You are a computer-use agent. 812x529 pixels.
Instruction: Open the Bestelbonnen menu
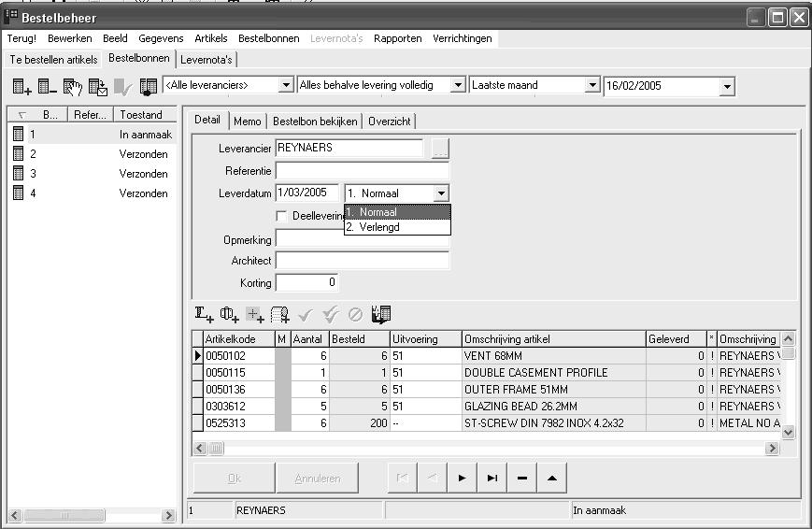[x=269, y=38]
